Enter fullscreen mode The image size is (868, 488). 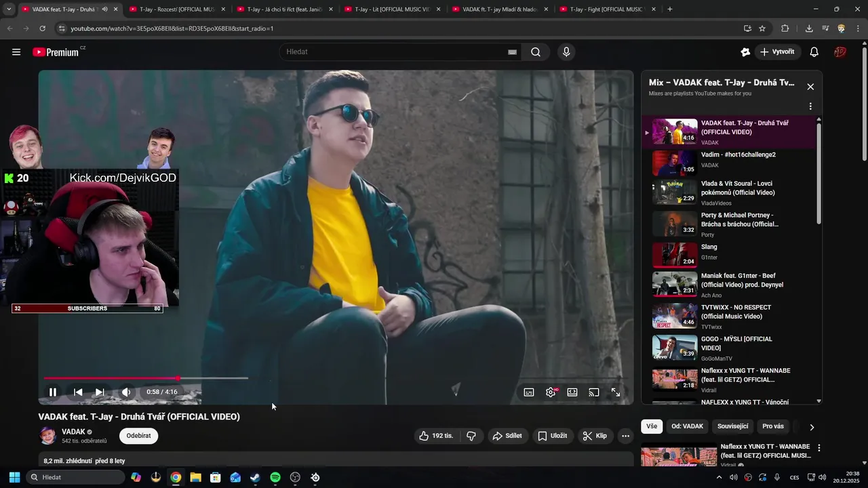click(616, 392)
